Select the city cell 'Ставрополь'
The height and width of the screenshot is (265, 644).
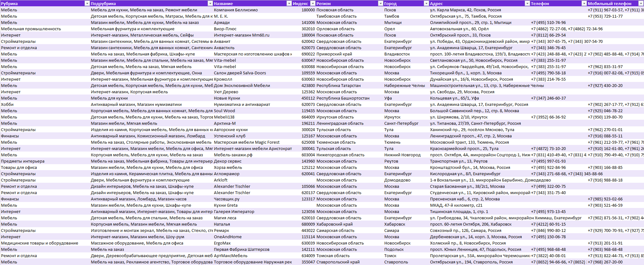point(406,262)
